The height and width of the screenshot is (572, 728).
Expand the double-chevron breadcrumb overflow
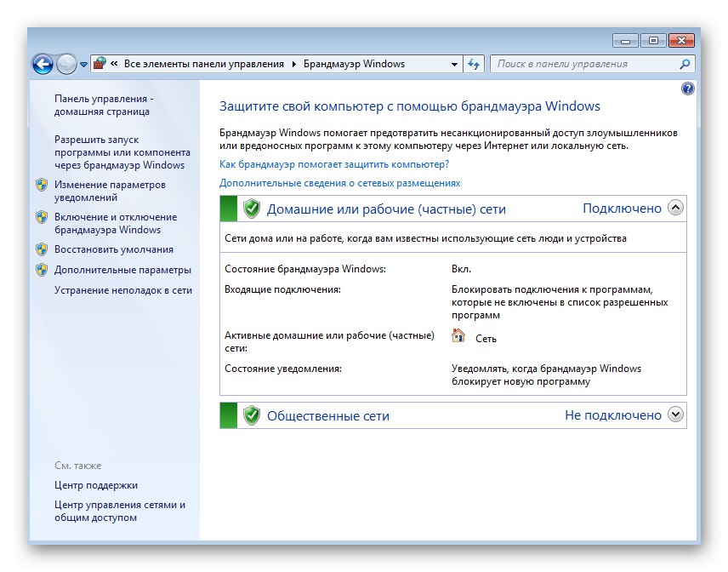(x=114, y=64)
